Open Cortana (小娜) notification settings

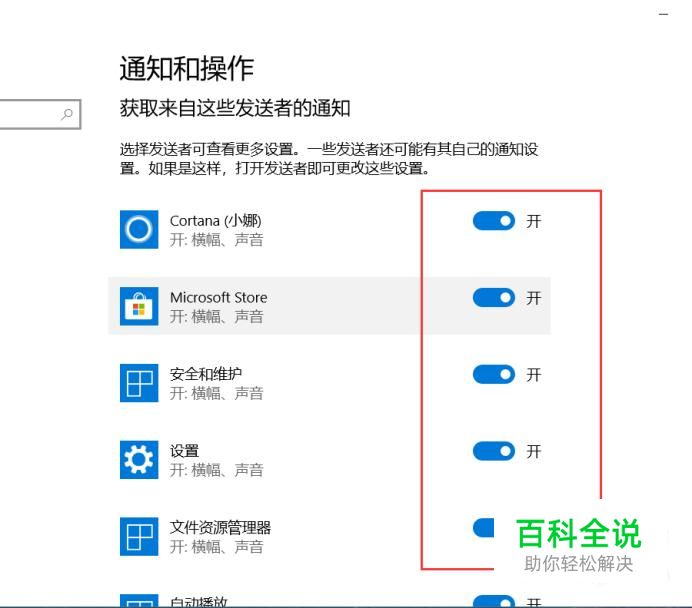(329, 229)
